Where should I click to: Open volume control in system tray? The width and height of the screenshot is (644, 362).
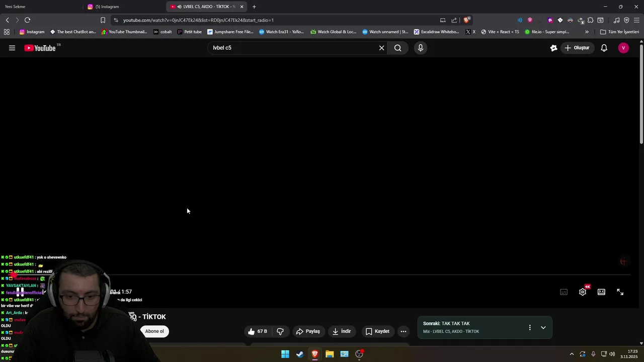point(612,354)
